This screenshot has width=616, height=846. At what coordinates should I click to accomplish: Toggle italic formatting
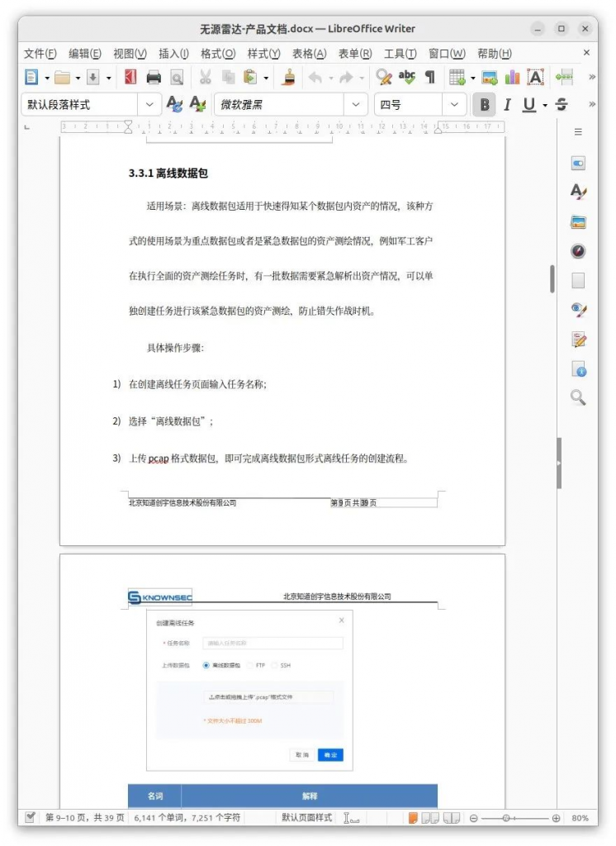click(x=507, y=105)
